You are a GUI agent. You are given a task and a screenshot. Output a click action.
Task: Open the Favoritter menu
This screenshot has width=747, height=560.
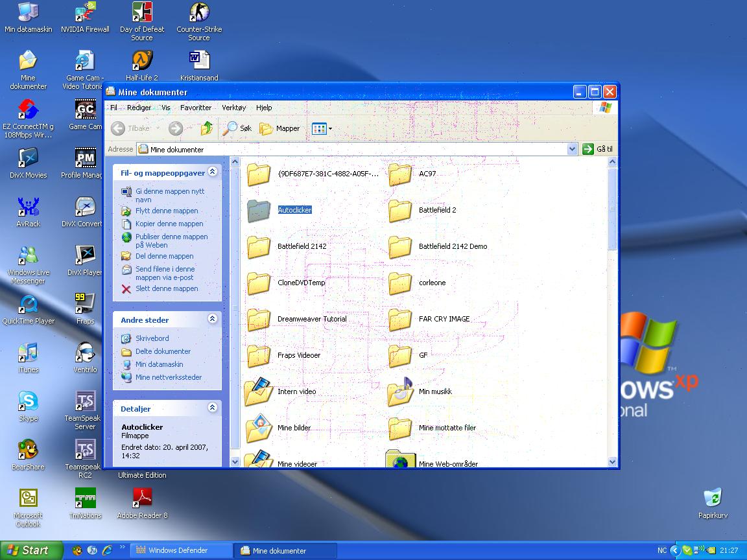[196, 108]
